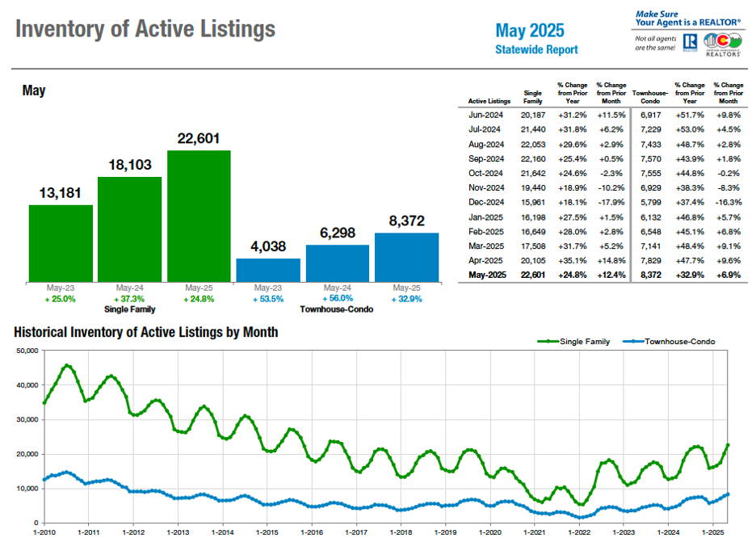Image resolution: width=756 pixels, height=538 pixels.
Task: Click the May-23 Townhouse-Condo bar showing 4,038
Action: click(268, 269)
